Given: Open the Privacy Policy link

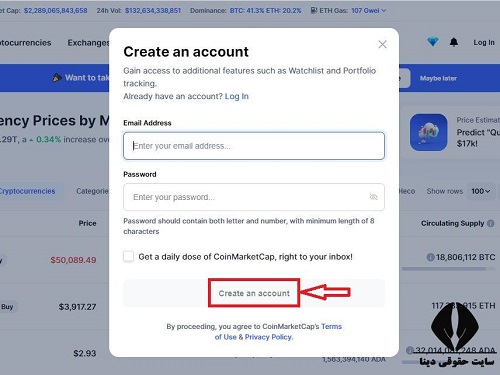Looking at the screenshot, I should (x=269, y=337).
